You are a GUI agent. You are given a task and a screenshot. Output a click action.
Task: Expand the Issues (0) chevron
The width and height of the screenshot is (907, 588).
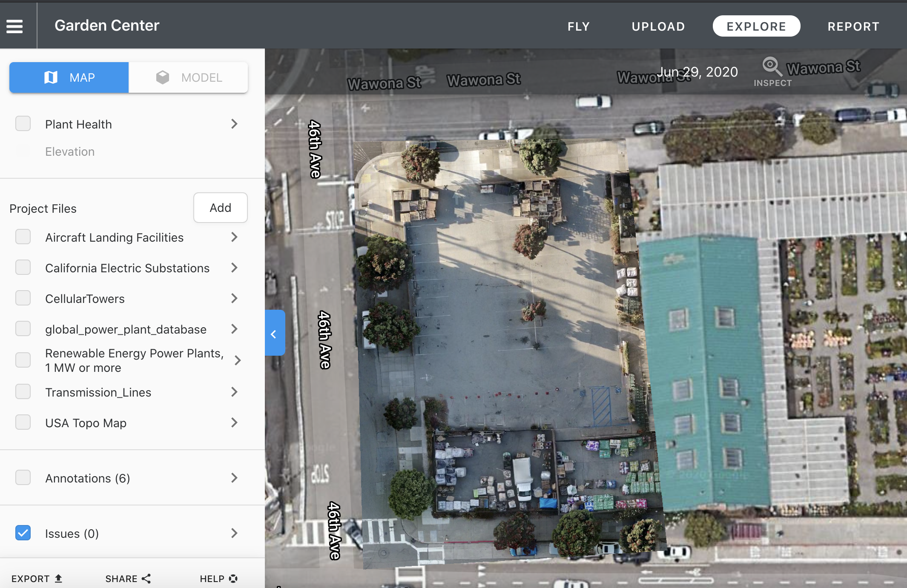tap(234, 533)
